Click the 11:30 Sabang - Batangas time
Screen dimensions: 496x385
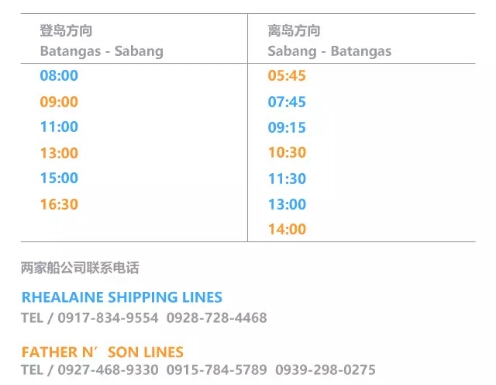[x=287, y=179]
